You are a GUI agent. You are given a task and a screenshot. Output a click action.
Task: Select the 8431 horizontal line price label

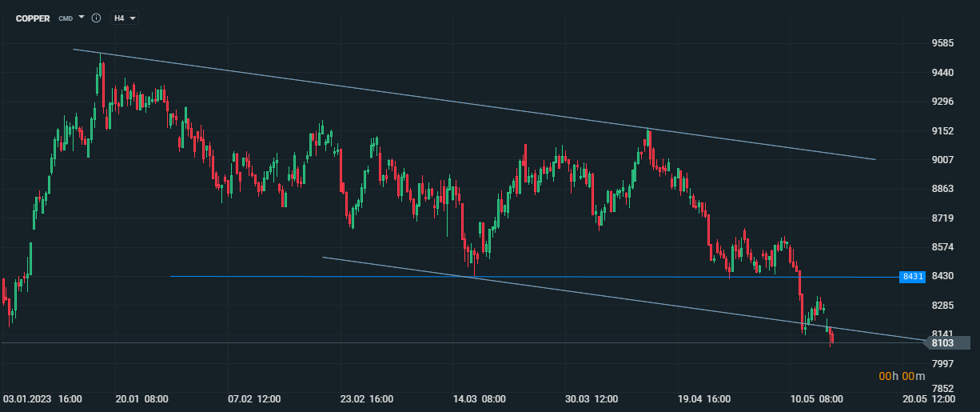912,277
